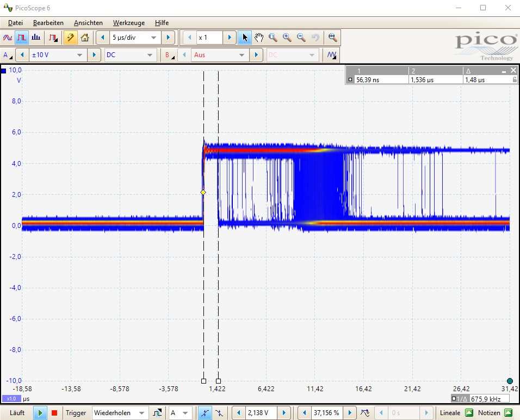The width and height of the screenshot is (520, 420).
Task: Open the 5 µs/div timebase dropdown
Action: [x=135, y=38]
